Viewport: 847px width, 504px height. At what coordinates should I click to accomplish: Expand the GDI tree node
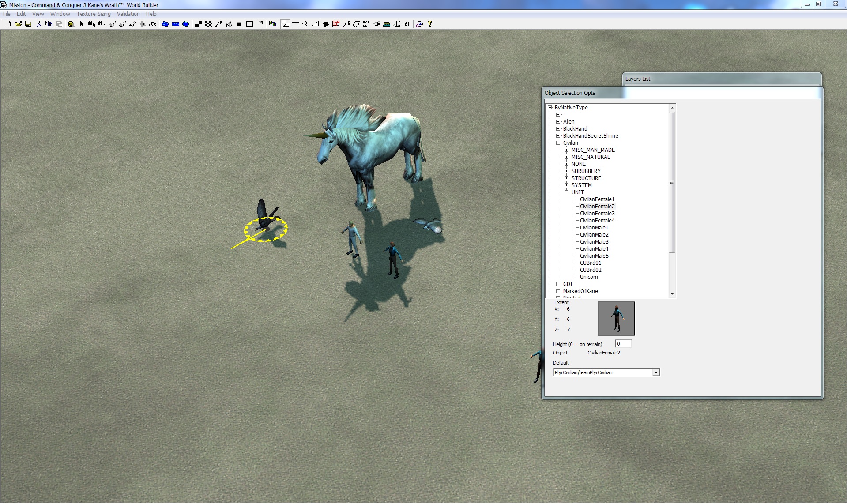558,284
